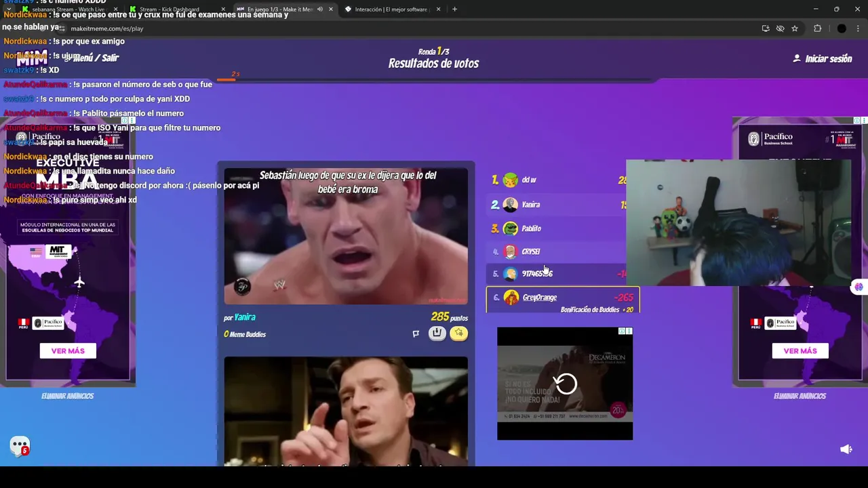Open the John Cena meme image
The width and height of the screenshot is (868, 488).
346,236
